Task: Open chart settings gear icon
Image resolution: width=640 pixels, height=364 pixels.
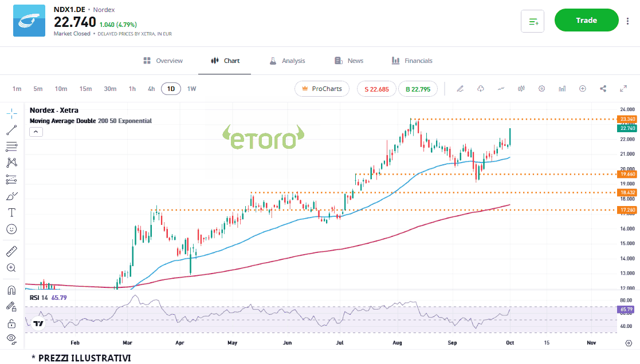Action: (x=541, y=89)
